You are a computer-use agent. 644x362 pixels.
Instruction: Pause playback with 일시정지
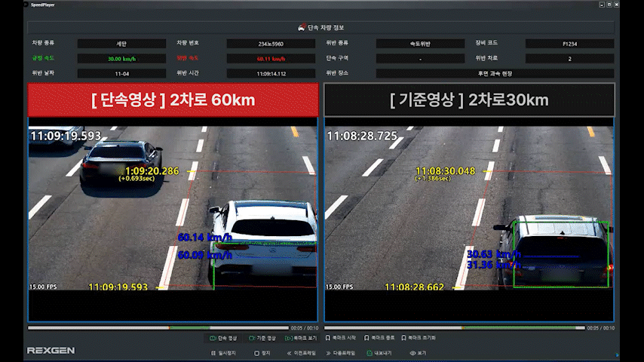pos(223,353)
